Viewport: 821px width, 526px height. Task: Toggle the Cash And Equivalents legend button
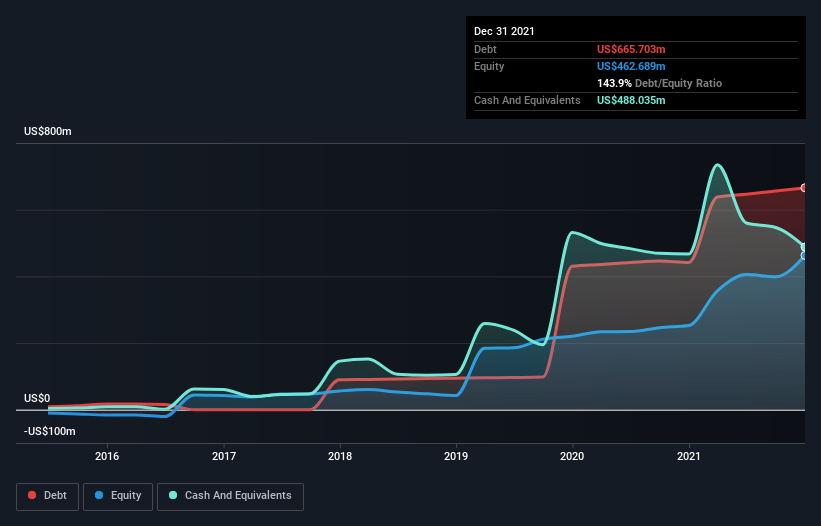pos(230,496)
